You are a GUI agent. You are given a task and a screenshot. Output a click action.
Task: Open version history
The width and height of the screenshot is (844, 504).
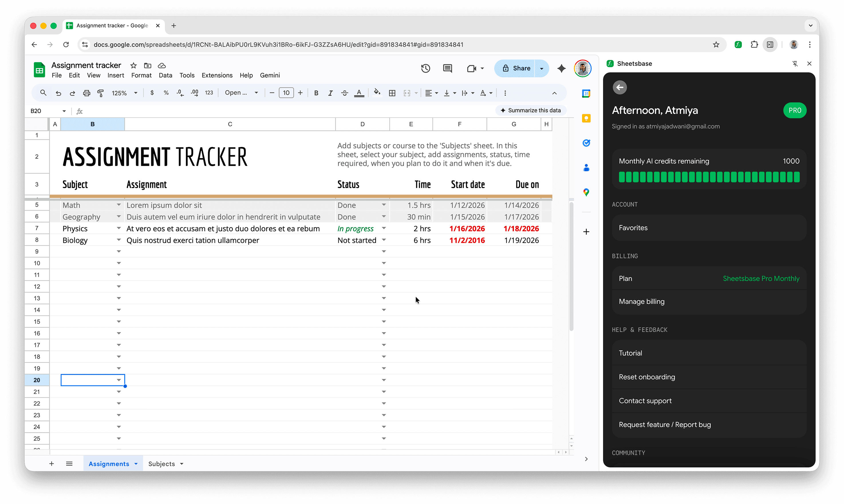point(425,68)
